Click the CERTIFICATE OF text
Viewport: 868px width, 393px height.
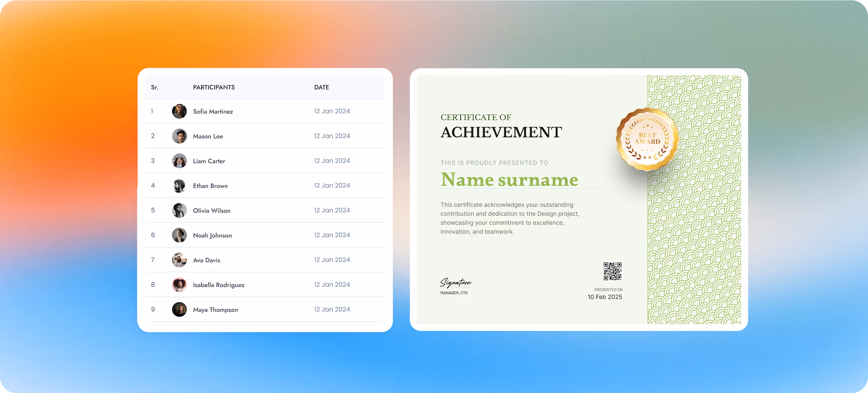tap(476, 117)
